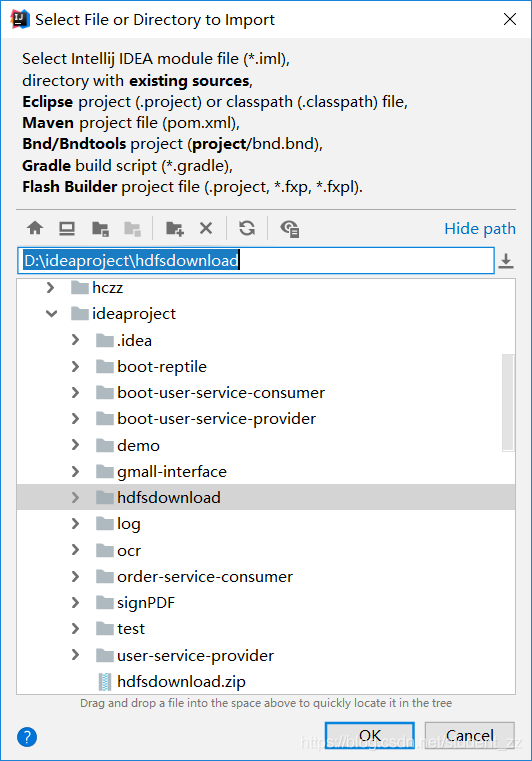Expand the boot-reptile folder
This screenshot has width=532, height=761.
tap(75, 366)
